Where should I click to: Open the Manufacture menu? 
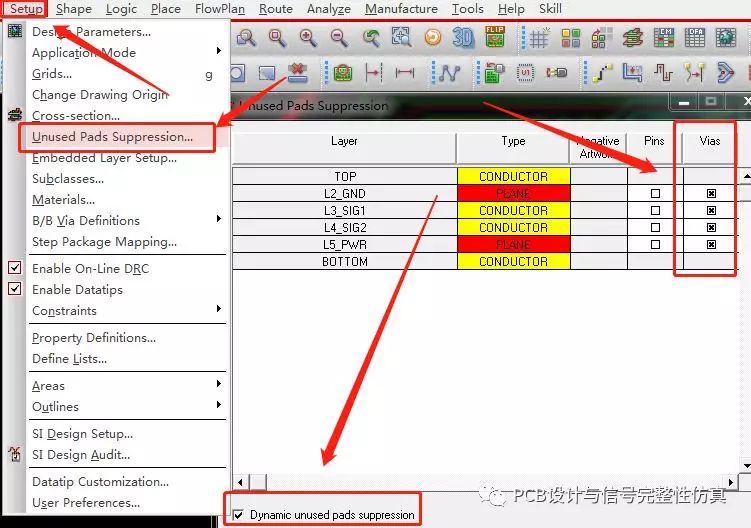[401, 9]
